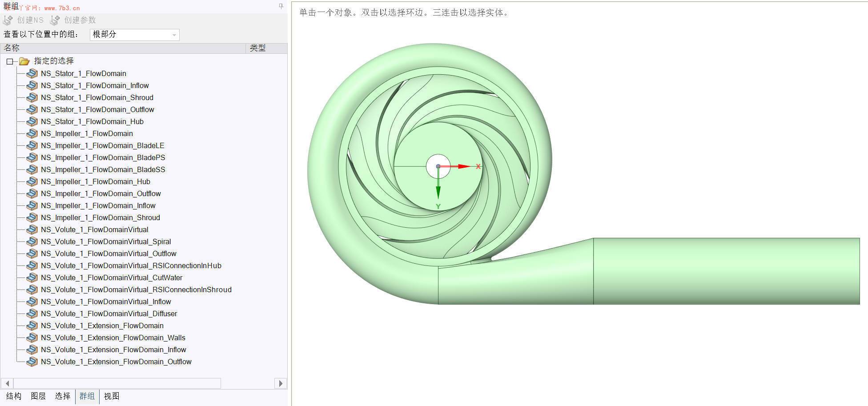868x406 pixels.
Task: Click the folder icon of 指定的选择
Action: pyautogui.click(x=24, y=61)
